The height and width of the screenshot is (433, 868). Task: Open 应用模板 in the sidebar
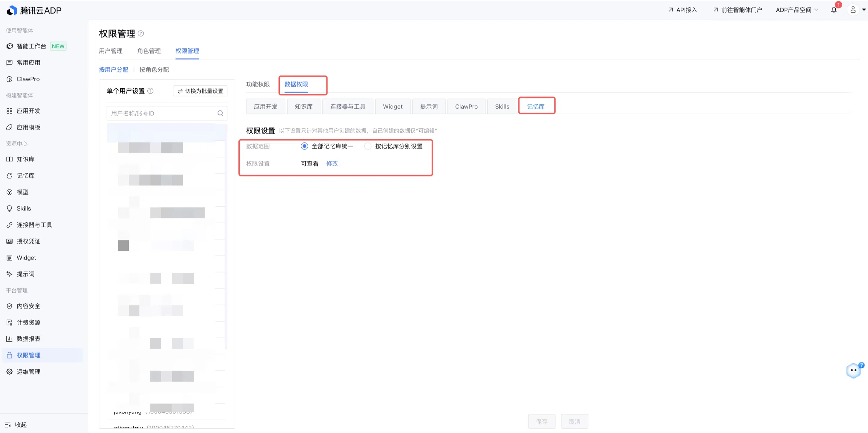tap(28, 127)
